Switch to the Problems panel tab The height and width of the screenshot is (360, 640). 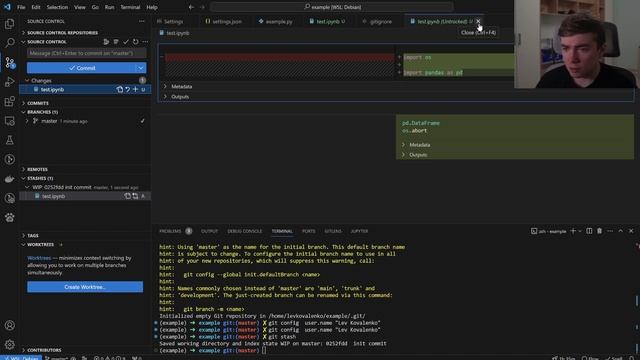(170, 231)
